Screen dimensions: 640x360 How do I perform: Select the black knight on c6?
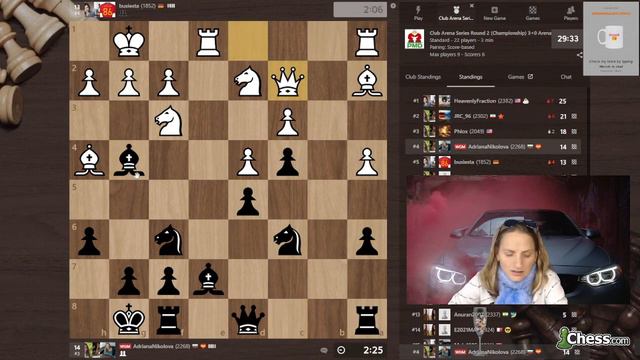coord(288,239)
